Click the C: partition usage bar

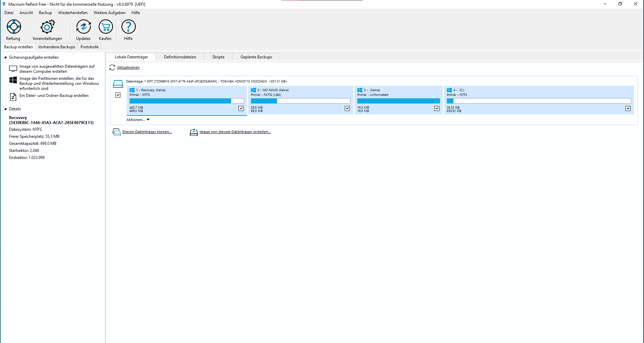click(x=538, y=101)
